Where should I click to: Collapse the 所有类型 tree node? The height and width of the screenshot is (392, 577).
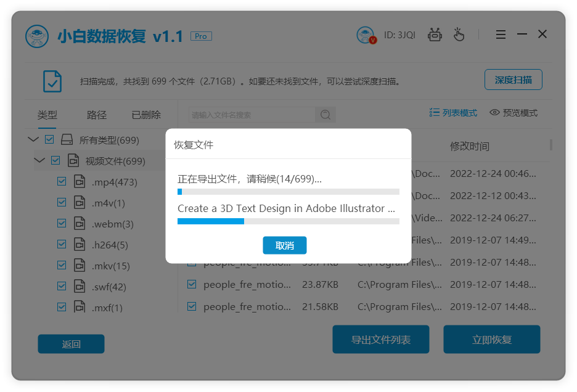tap(33, 139)
